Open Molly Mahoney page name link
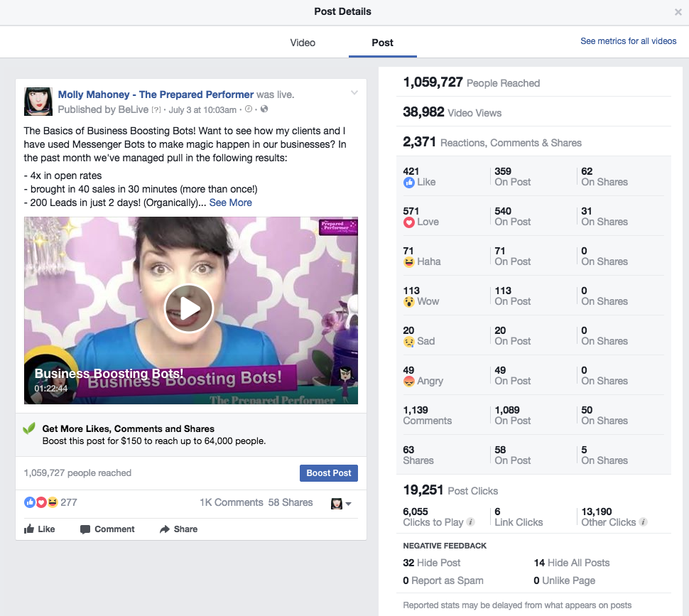This screenshot has height=616, width=689. click(156, 94)
